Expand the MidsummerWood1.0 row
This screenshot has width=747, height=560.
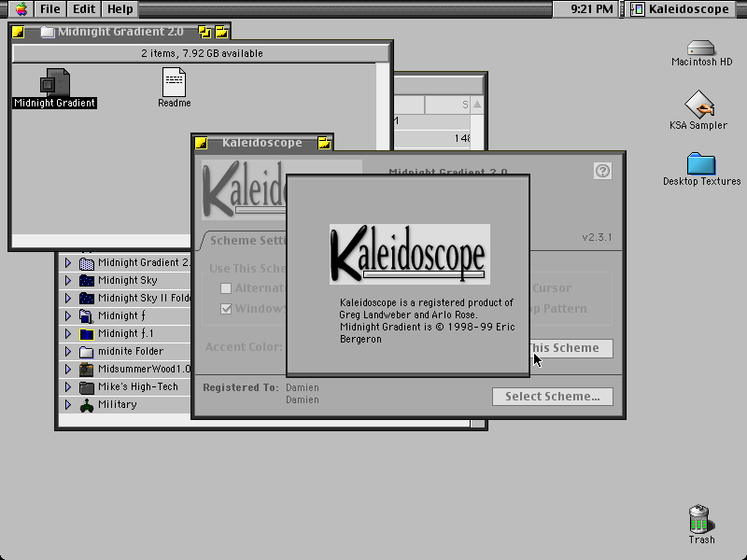(x=67, y=369)
